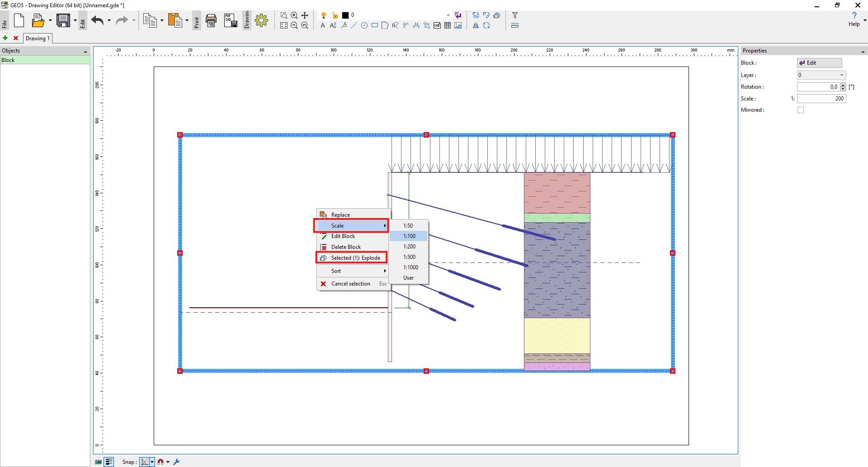Click the Print icon
The height and width of the screenshot is (467, 868).
[211, 20]
